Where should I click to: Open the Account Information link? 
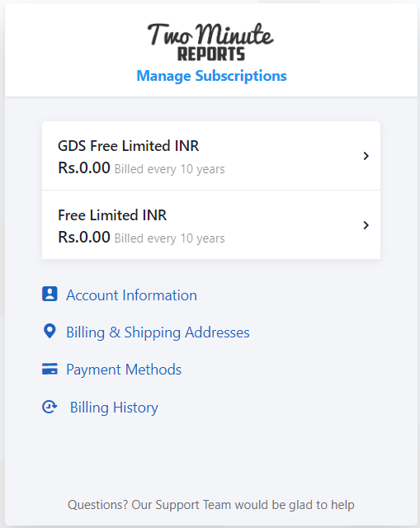(x=131, y=295)
